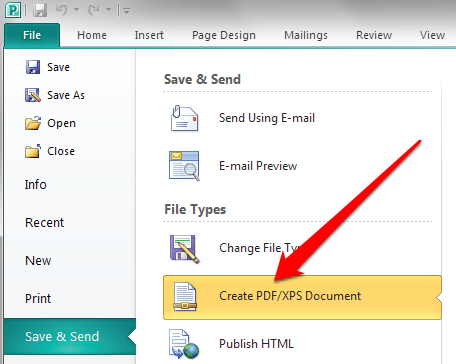Screen dimensions: 456x364
Task: Open the Redo dropdown arrow
Action: (108, 10)
